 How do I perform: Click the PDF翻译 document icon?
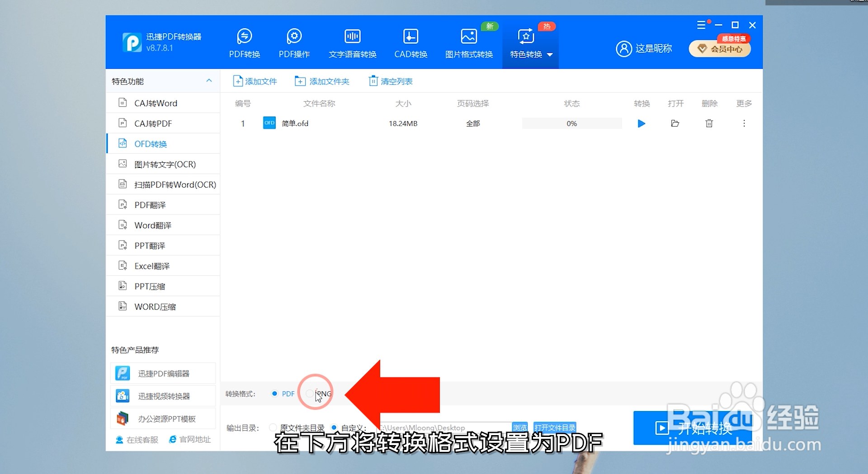(123, 204)
